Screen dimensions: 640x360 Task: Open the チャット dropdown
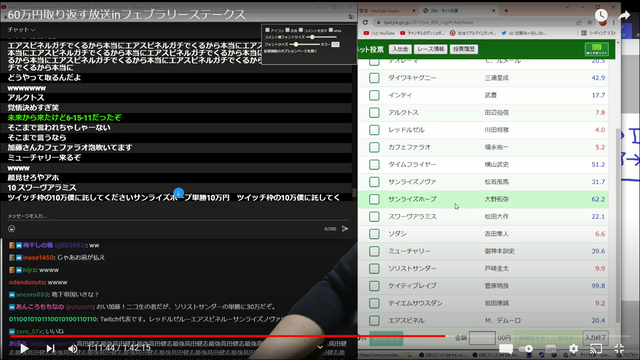click(x=21, y=30)
